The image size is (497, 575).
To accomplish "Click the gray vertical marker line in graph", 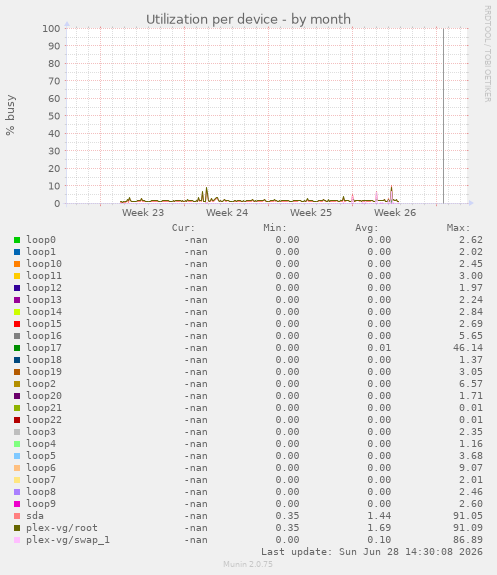I will click(x=443, y=116).
